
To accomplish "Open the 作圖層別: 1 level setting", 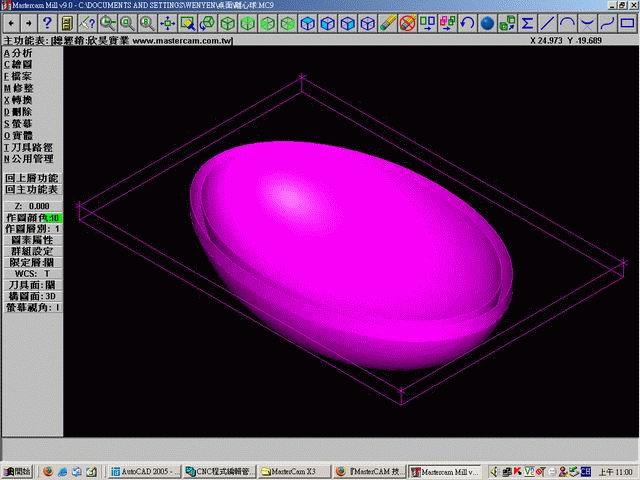I will [x=32, y=229].
